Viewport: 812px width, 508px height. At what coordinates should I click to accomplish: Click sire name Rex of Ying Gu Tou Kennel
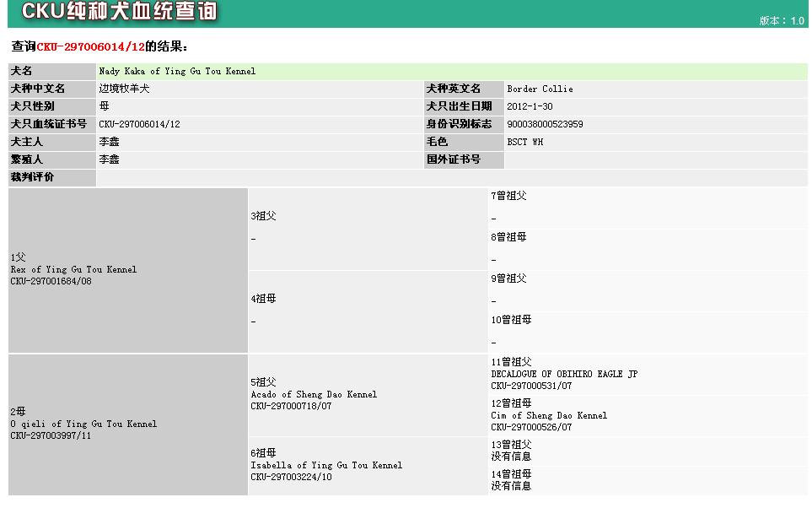click(73, 269)
